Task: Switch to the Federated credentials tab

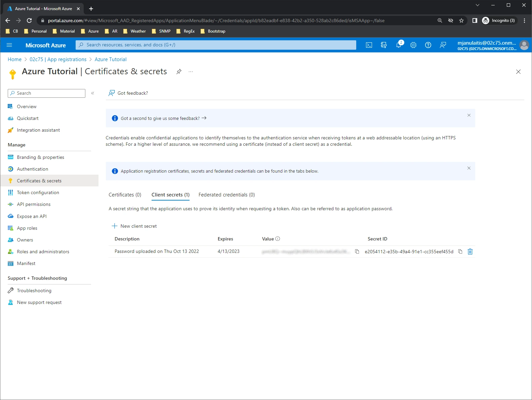Action: (227, 195)
